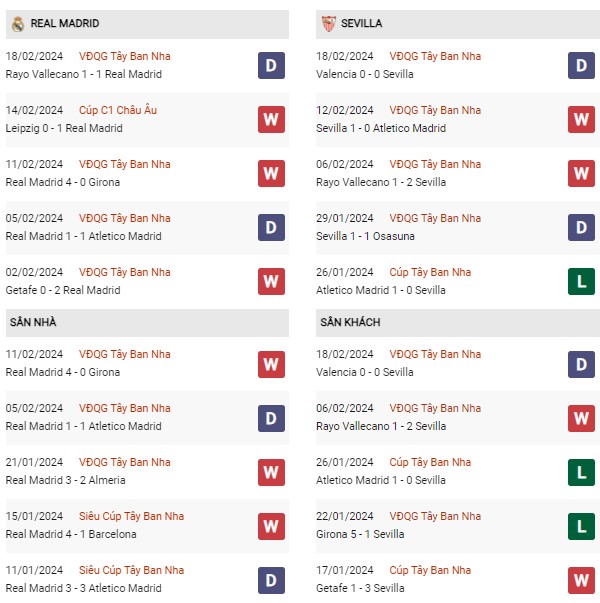This screenshot has width=600, height=603.
Task: Click the D badge for Real Madrid 3 - 3 Atletico Madrid
Action: (x=271, y=580)
